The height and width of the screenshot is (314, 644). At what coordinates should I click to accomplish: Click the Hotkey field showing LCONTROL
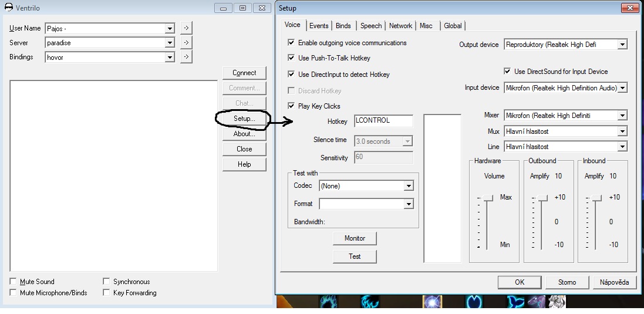[x=383, y=121]
